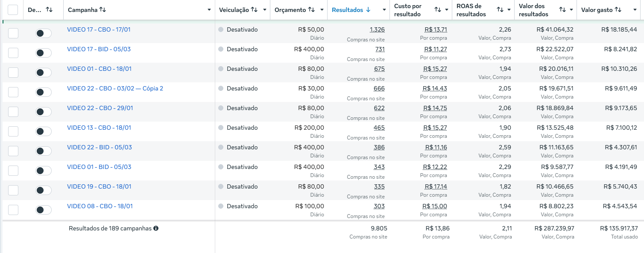Viewport: 644px width, 253px height.
Task: Tick checkbox for VIDEO 22 - BID - 05/03 row
Action: (13, 151)
